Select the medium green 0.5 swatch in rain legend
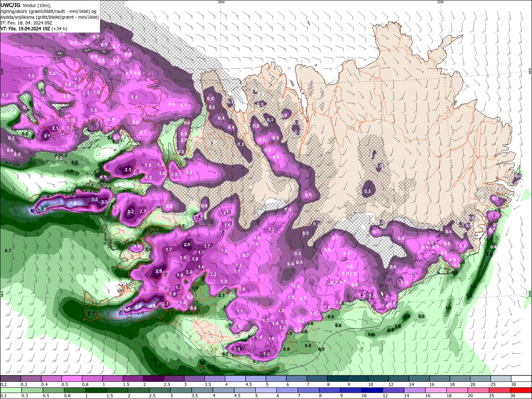Image resolution: width=532 pixels, height=399 pixels. [x=54, y=390]
